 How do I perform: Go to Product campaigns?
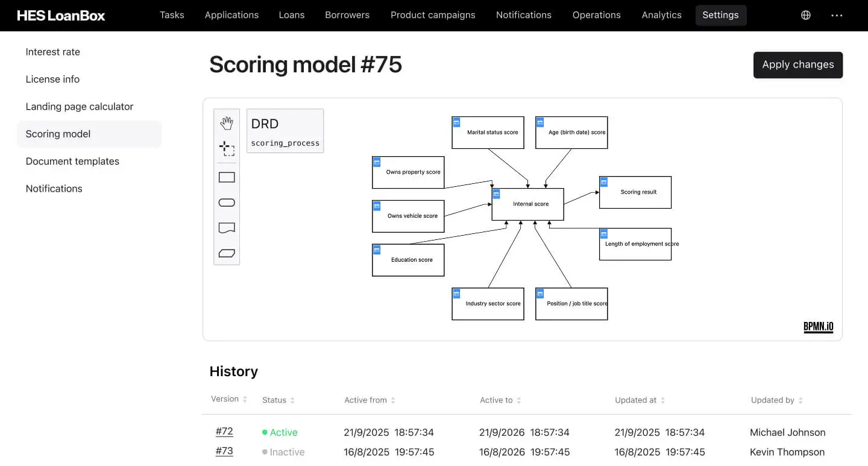[433, 15]
